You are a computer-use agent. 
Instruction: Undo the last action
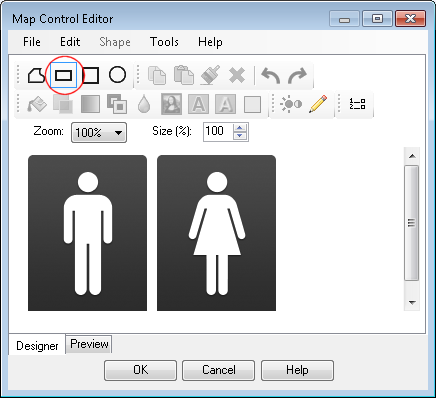pyautogui.click(x=270, y=76)
